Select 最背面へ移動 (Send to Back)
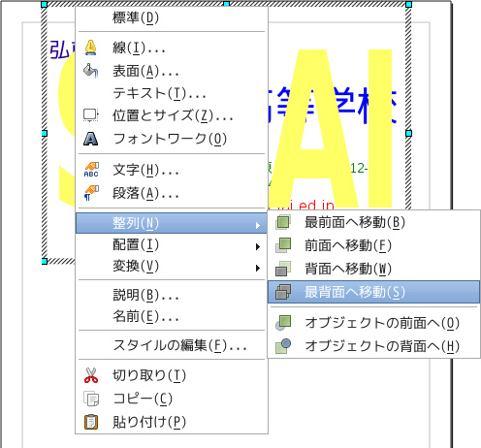This screenshot has width=481, height=448. (x=373, y=292)
